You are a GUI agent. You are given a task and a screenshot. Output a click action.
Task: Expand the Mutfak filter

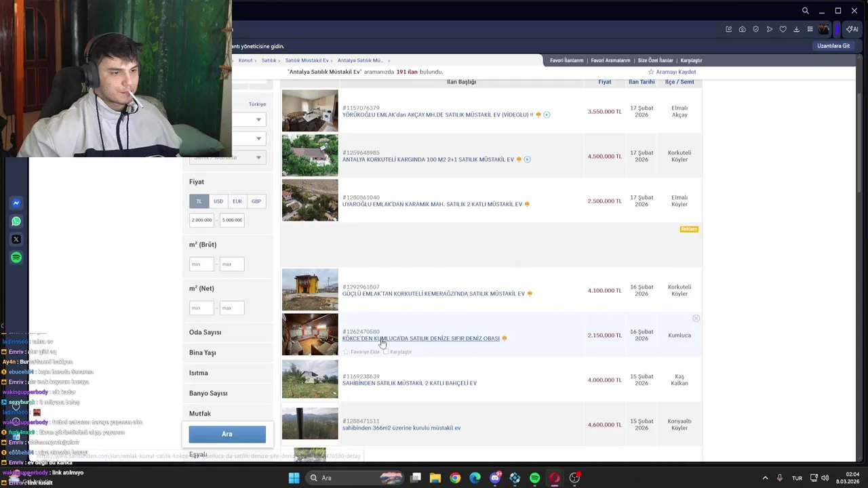tap(228, 413)
